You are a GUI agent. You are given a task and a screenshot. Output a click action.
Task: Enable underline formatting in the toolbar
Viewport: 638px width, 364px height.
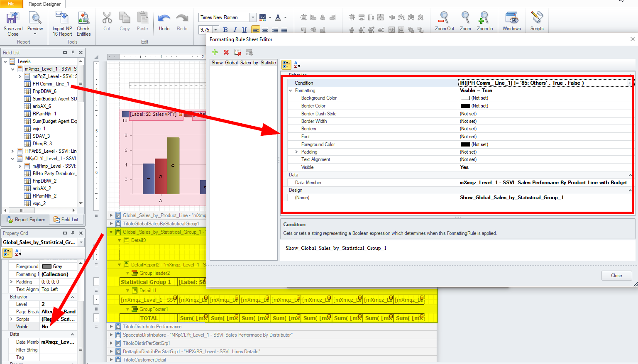244,29
